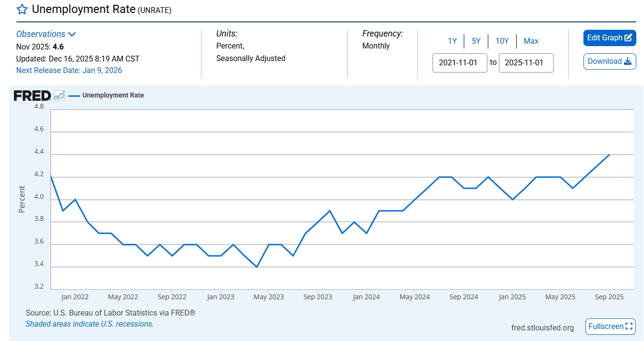Click the blue legend line swatch
The image size is (644, 341).
74,96
